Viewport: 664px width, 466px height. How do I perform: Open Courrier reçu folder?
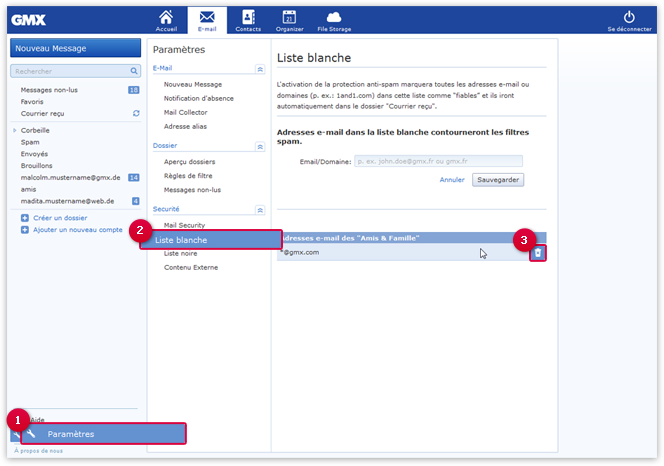point(42,114)
